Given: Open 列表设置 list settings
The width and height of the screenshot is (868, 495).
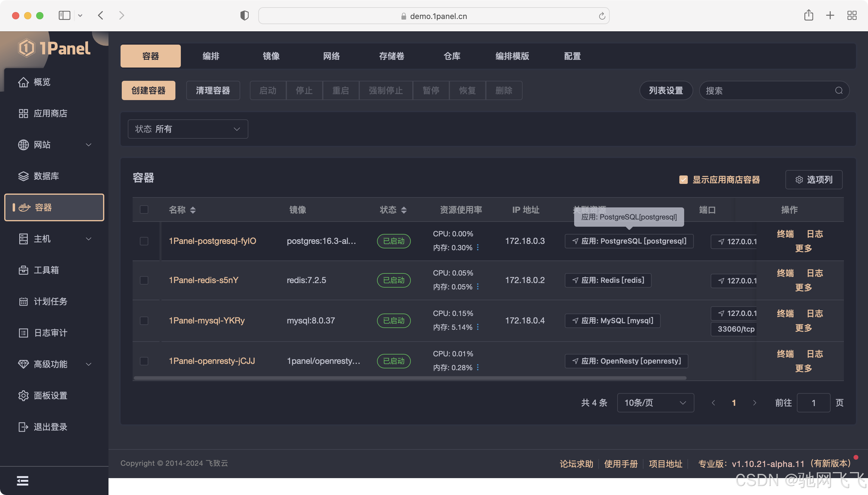Looking at the screenshot, I should [x=666, y=90].
